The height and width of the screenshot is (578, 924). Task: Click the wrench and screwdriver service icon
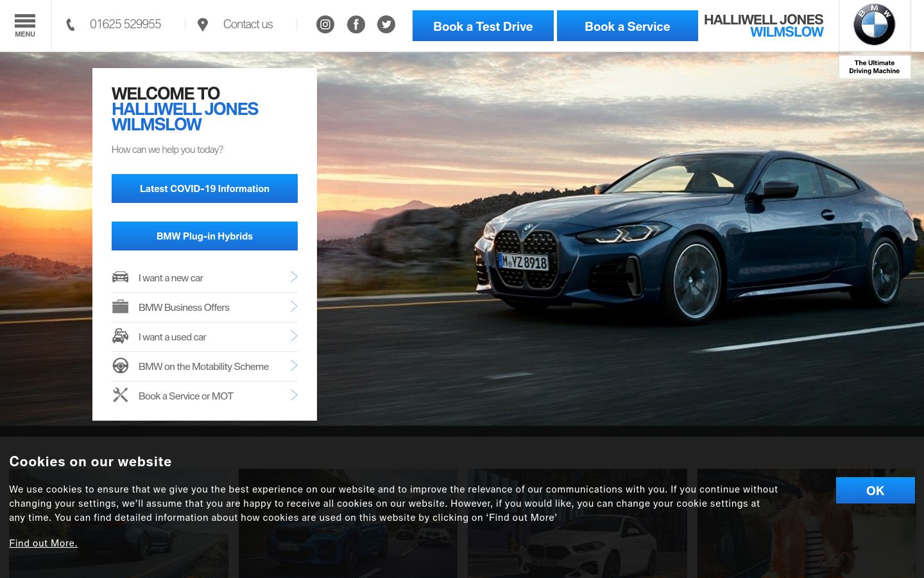pyautogui.click(x=120, y=395)
